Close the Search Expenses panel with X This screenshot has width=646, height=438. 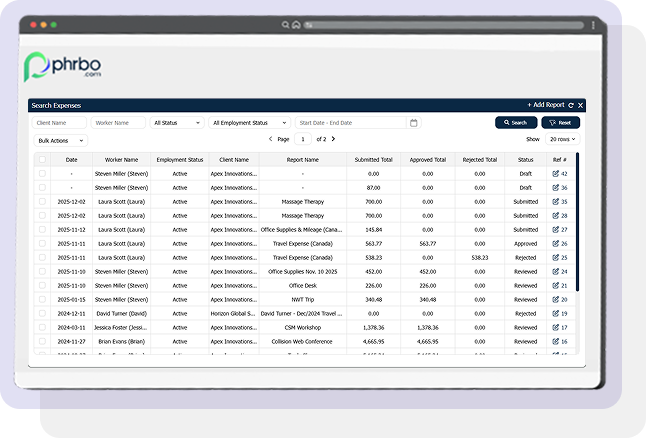click(x=581, y=105)
